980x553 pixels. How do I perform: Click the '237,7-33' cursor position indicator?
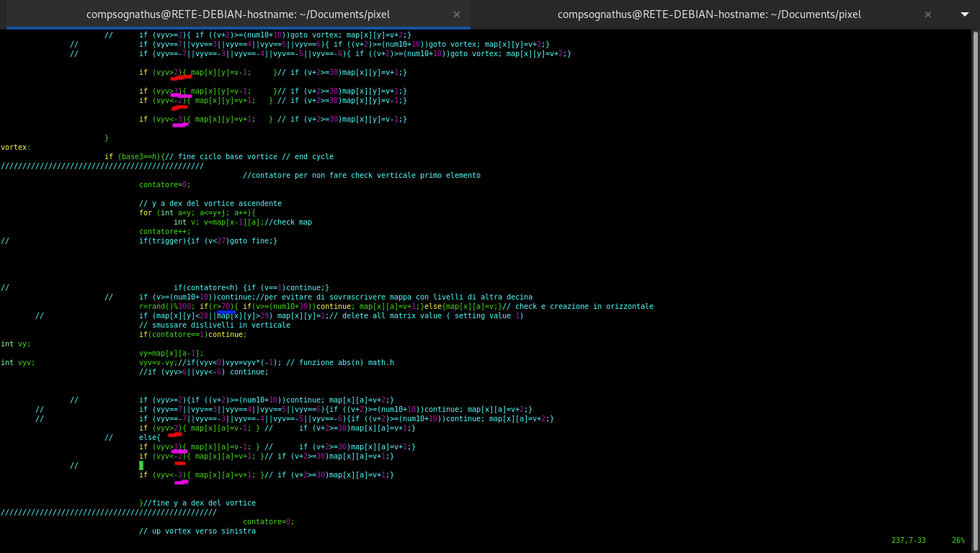point(909,540)
